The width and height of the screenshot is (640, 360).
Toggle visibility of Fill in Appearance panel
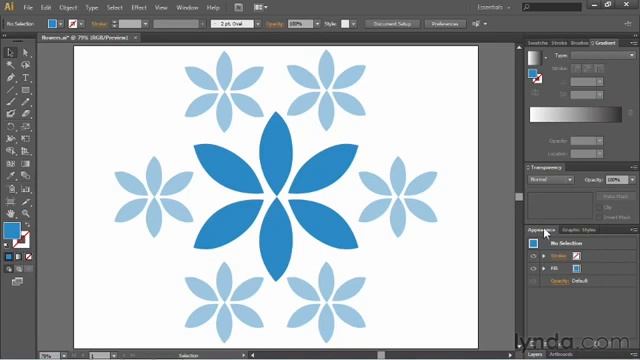(533, 269)
